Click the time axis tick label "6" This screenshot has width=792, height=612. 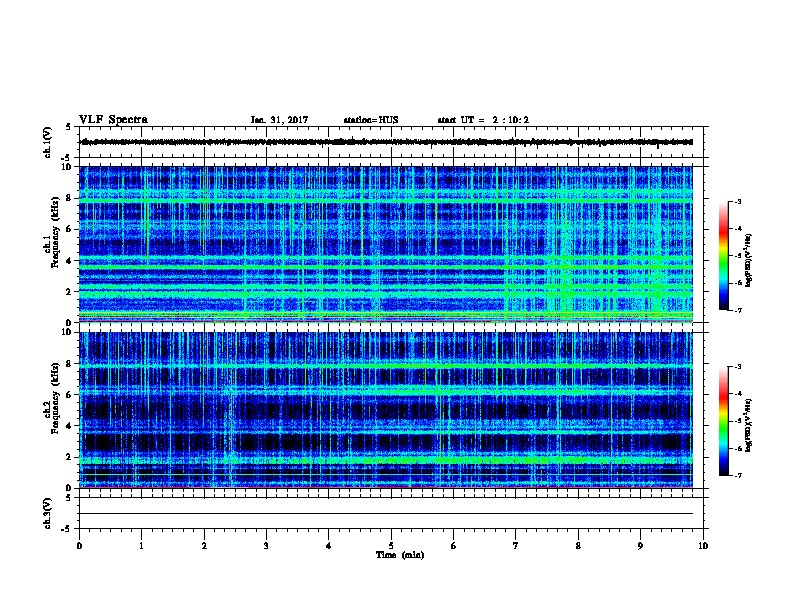453,546
